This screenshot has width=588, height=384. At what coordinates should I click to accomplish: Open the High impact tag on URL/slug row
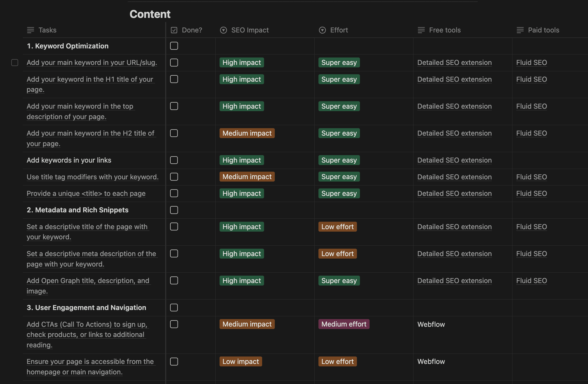[242, 62]
